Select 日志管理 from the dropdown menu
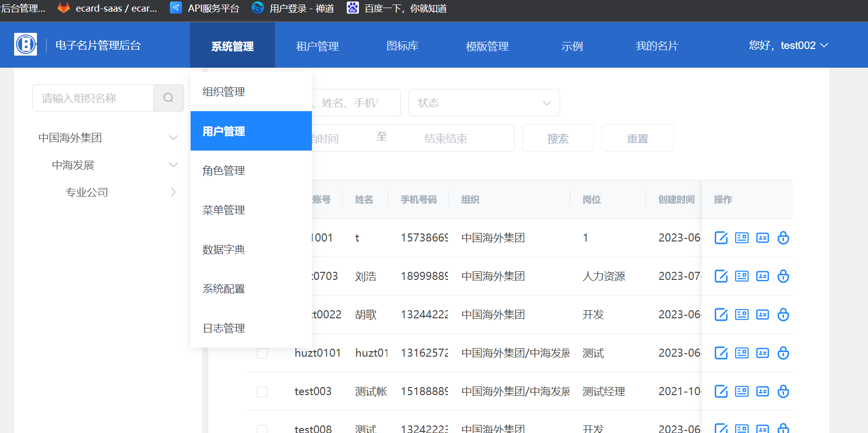 coord(251,328)
